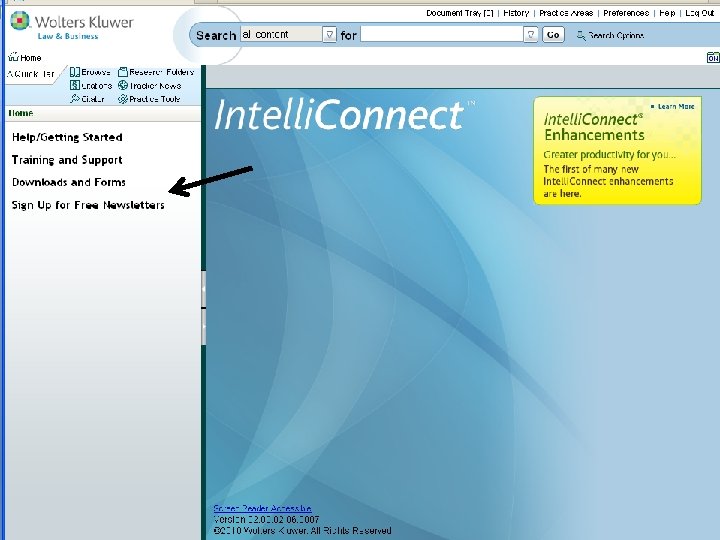Open Preferences
This screenshot has width=720, height=540.
(x=626, y=13)
